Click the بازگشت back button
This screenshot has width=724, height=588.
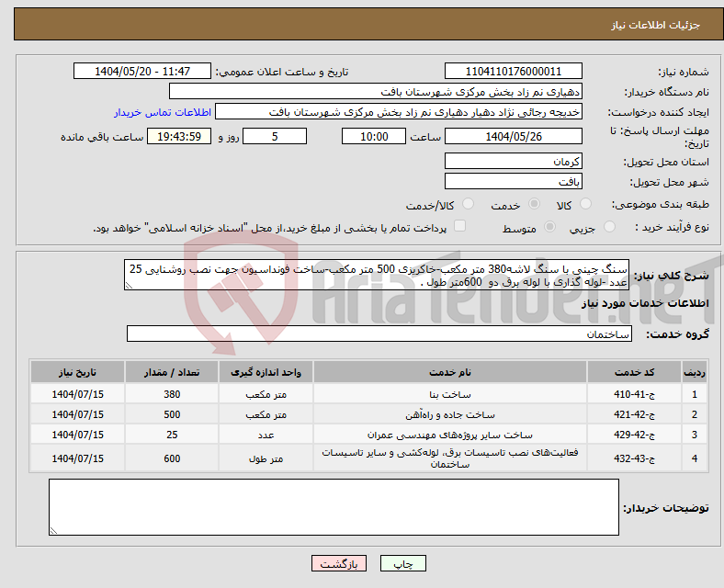(x=339, y=563)
